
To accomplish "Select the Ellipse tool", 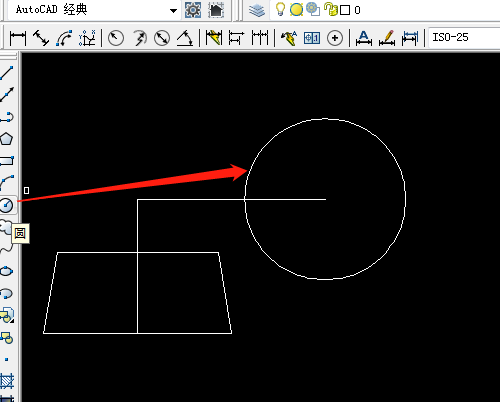I will (6, 271).
